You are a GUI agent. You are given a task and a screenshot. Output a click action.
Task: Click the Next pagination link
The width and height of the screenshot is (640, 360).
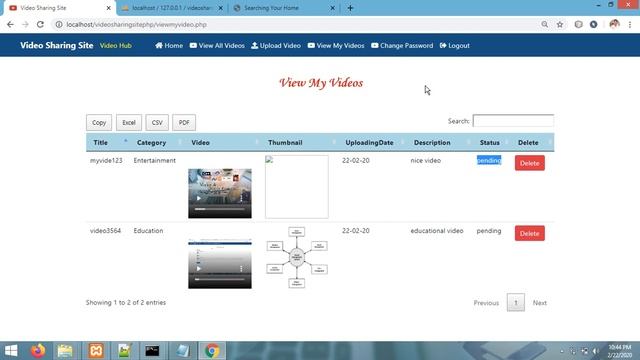tap(540, 303)
